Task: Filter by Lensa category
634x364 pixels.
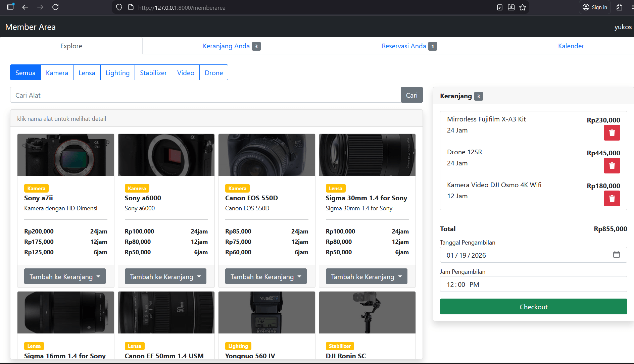Action: [87, 72]
